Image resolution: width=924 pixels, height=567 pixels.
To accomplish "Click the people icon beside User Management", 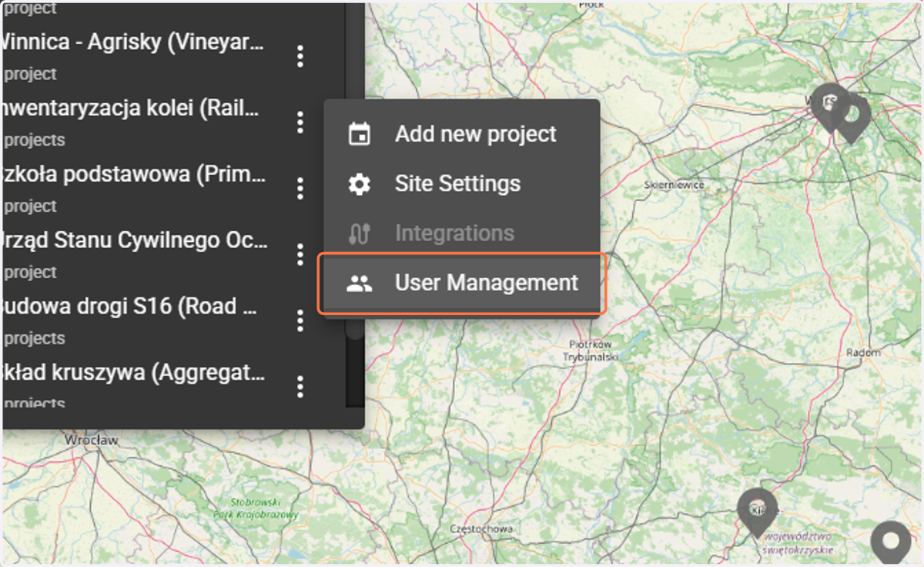I will point(359,283).
